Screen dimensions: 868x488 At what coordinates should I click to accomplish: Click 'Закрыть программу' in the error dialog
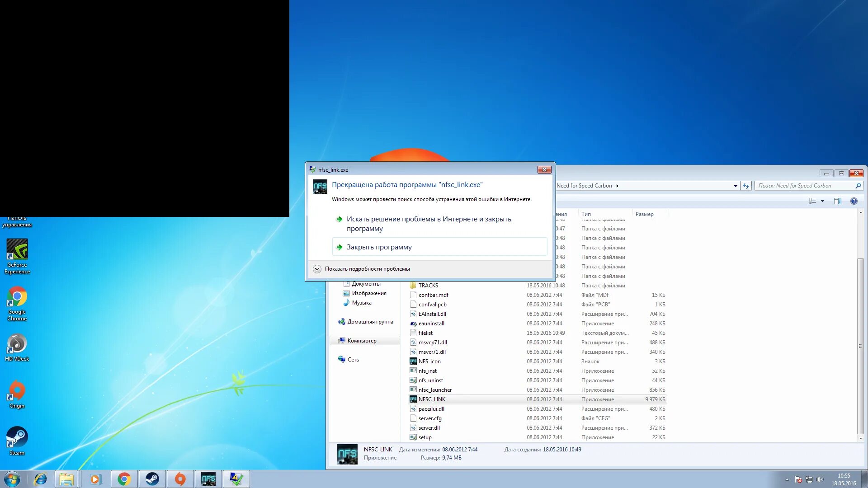point(439,247)
